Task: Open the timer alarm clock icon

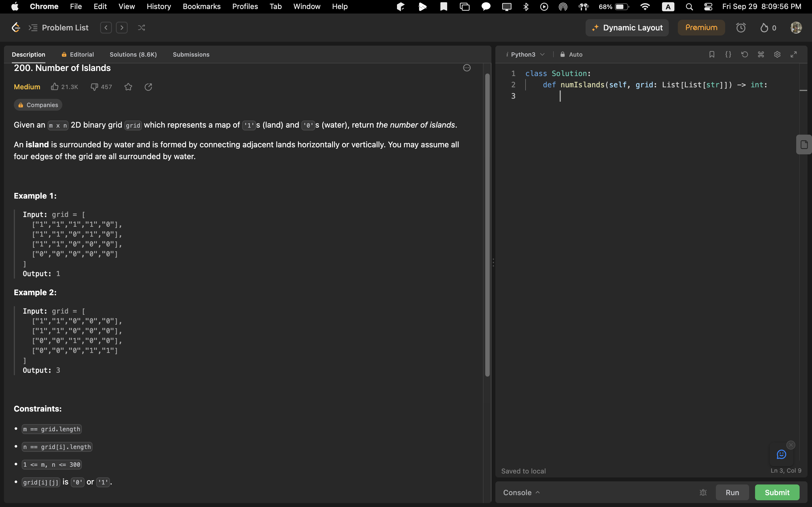Action: 741,28
